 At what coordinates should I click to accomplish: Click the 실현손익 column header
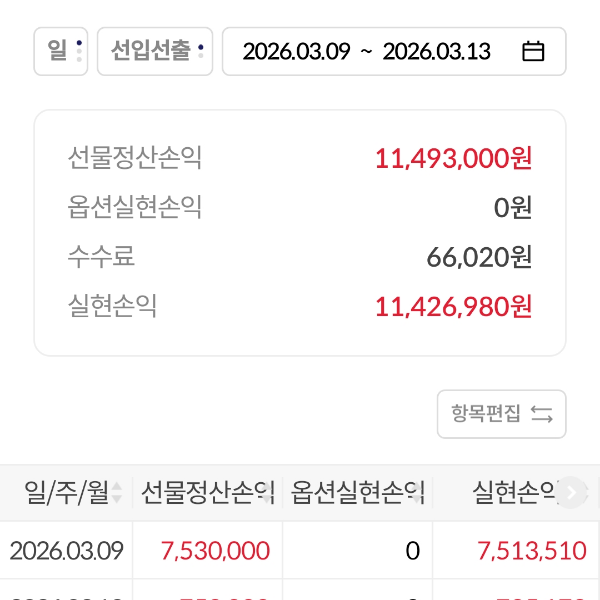tap(512, 492)
